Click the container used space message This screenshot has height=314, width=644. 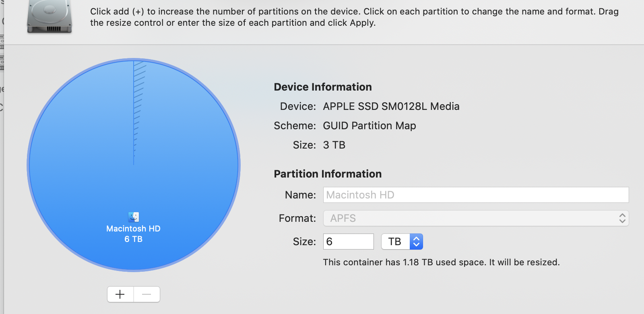click(441, 262)
